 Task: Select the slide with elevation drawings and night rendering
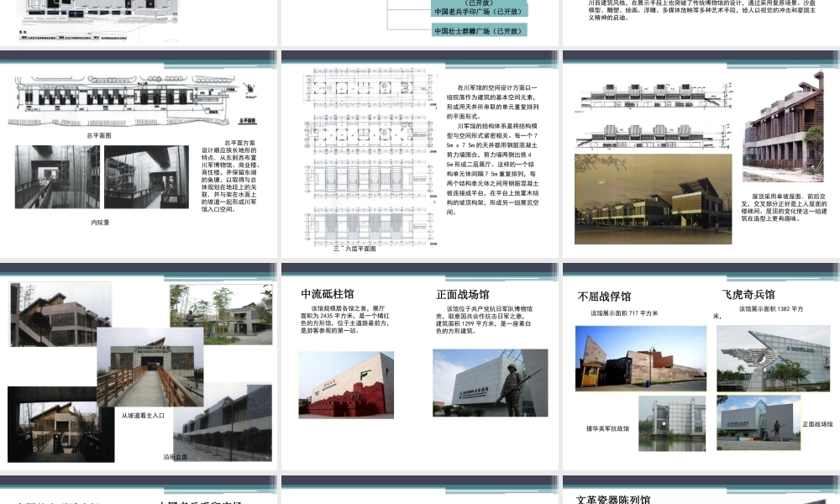(701, 155)
